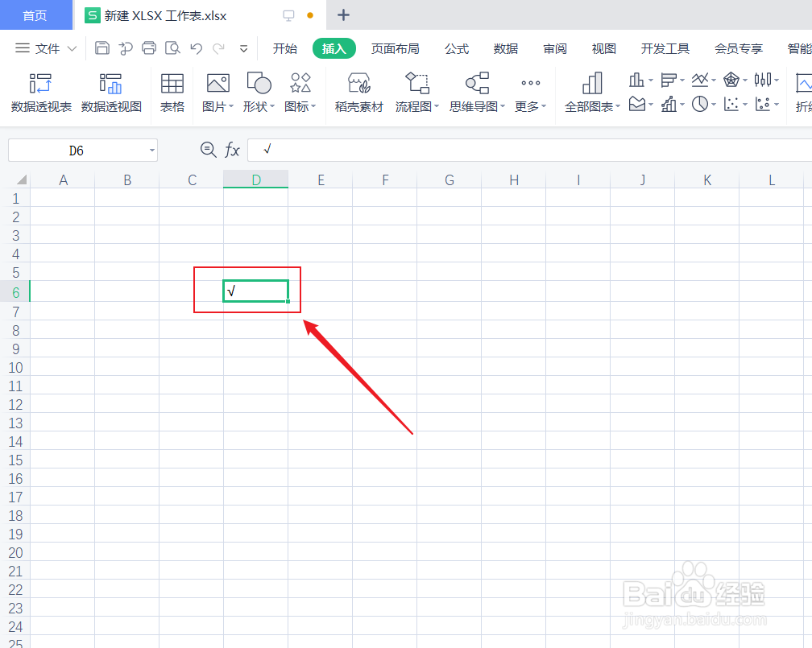
Task: Insert a horizontal bar chart
Action: click(669, 80)
